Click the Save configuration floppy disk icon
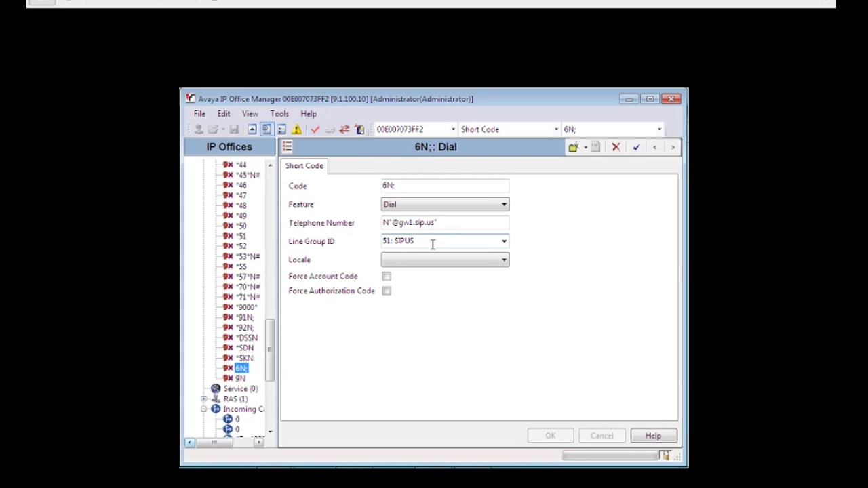Image resolution: width=868 pixels, height=488 pixels. (234, 129)
